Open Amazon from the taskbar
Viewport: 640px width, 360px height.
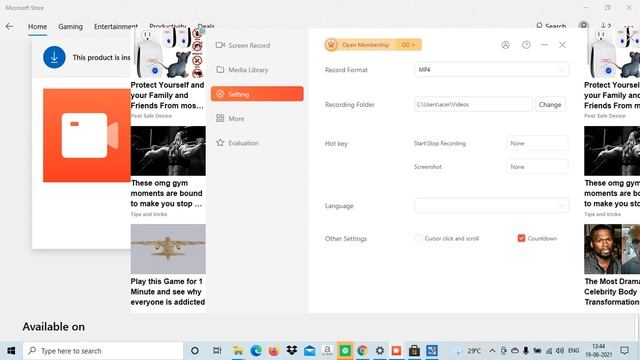(x=327, y=351)
